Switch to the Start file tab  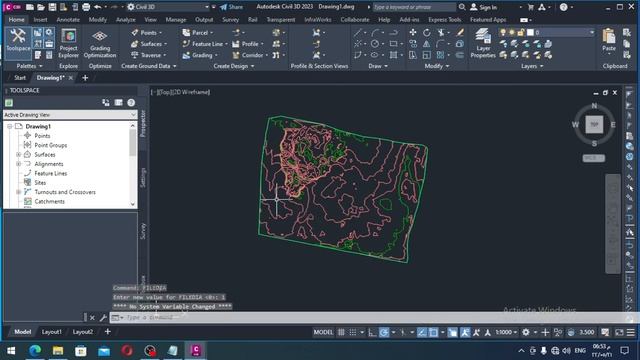(x=20, y=78)
